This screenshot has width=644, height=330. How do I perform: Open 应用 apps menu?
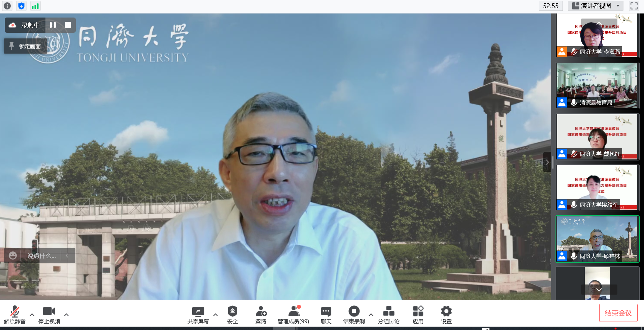(x=418, y=315)
